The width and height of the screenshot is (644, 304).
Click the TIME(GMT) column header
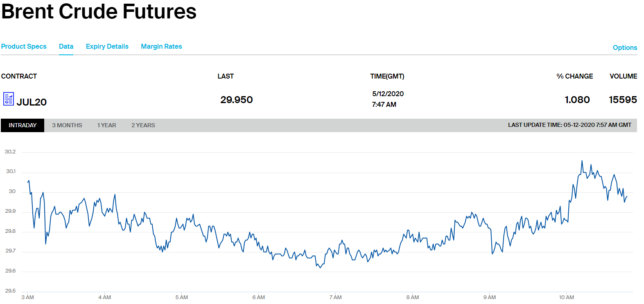(x=387, y=76)
